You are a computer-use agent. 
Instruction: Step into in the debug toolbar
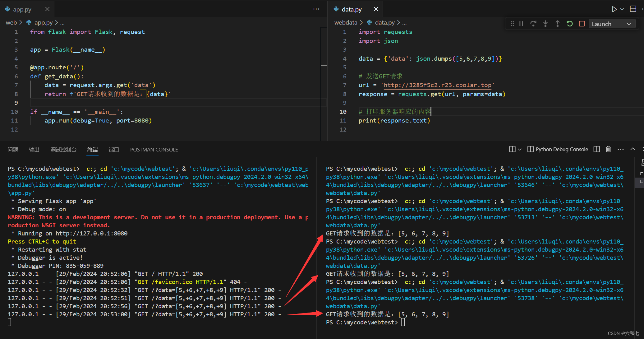545,24
